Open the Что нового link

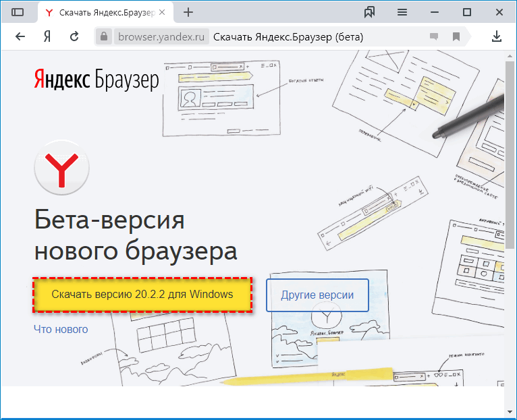point(61,329)
